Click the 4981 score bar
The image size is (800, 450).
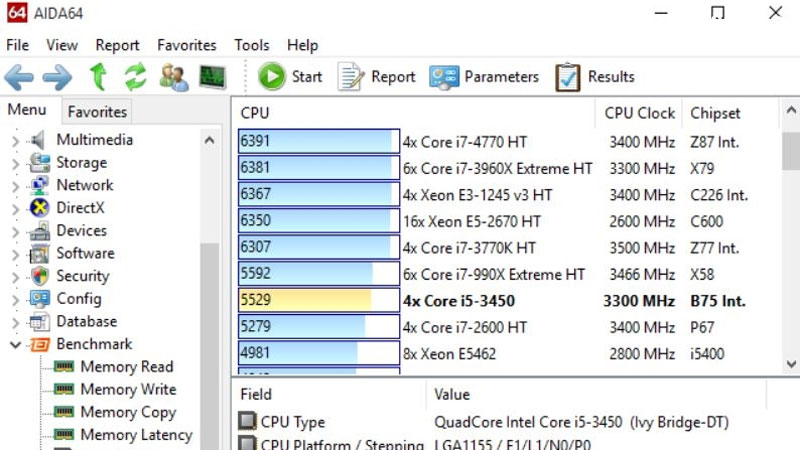click(318, 353)
